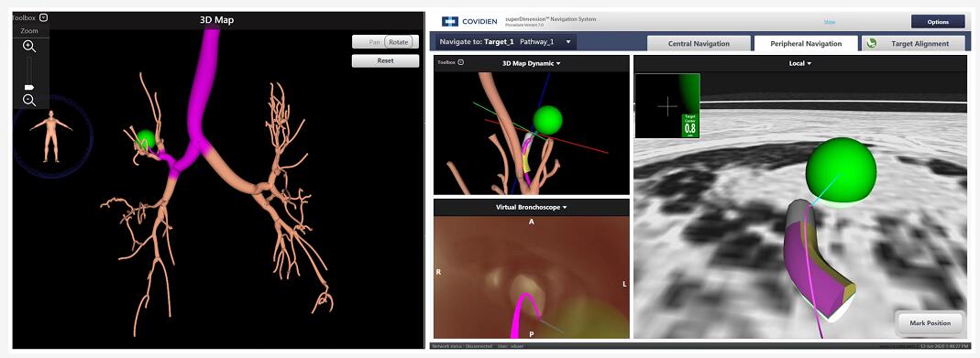The image size is (980, 358).
Task: Click the Target Center 0.8 distance readout
Action: point(690,125)
